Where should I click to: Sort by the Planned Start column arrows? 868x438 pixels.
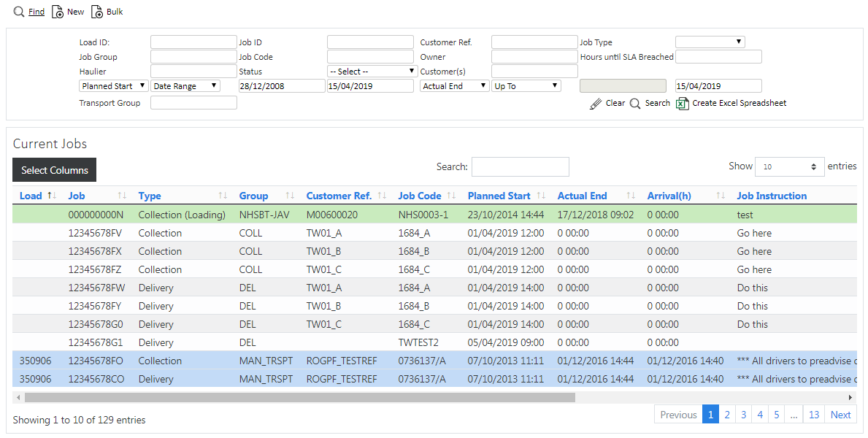pos(541,196)
